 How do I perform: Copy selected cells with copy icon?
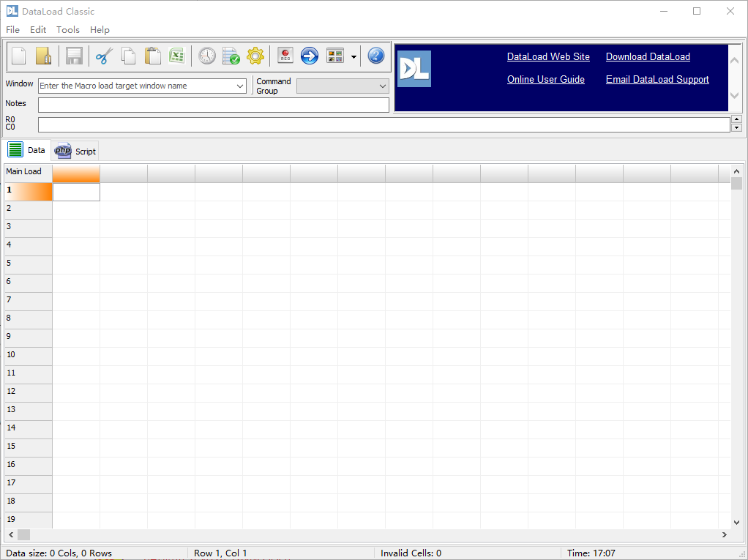point(128,56)
